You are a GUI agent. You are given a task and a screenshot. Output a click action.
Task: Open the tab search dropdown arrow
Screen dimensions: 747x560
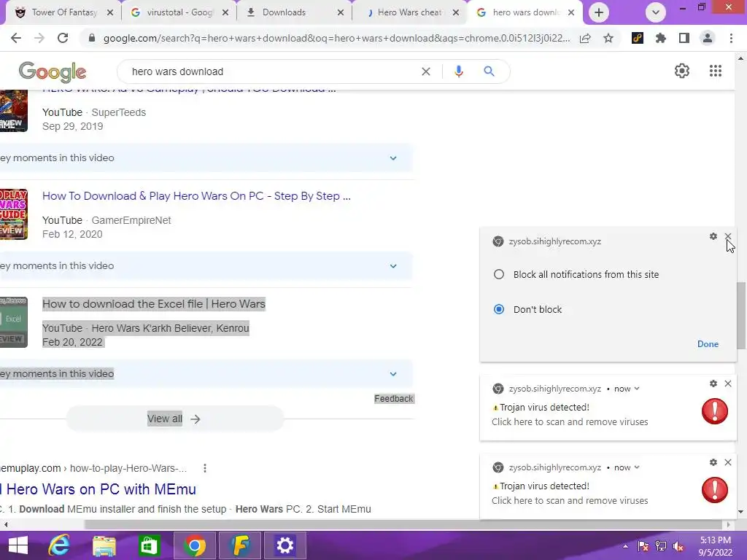[656, 12]
